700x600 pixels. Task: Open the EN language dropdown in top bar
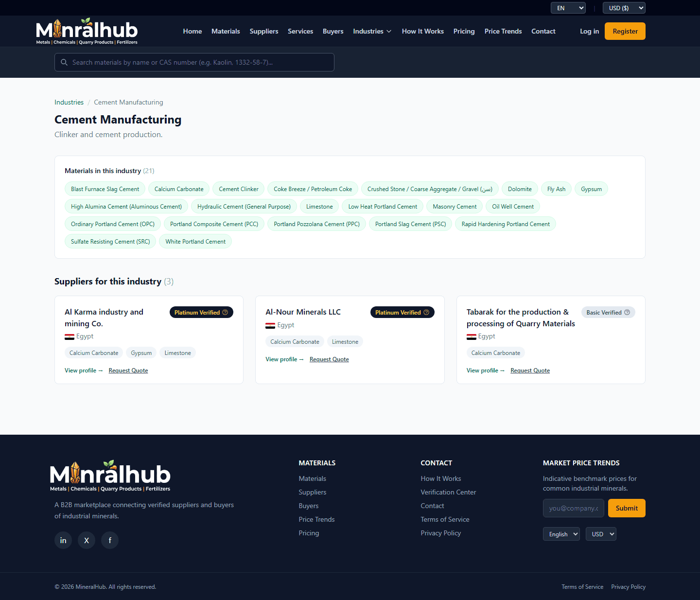568,8
